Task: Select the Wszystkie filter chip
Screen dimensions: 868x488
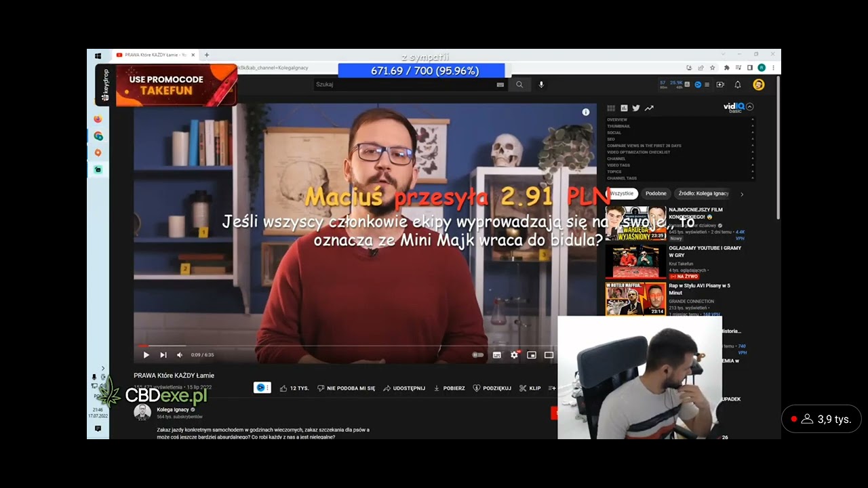Action: 621,193
